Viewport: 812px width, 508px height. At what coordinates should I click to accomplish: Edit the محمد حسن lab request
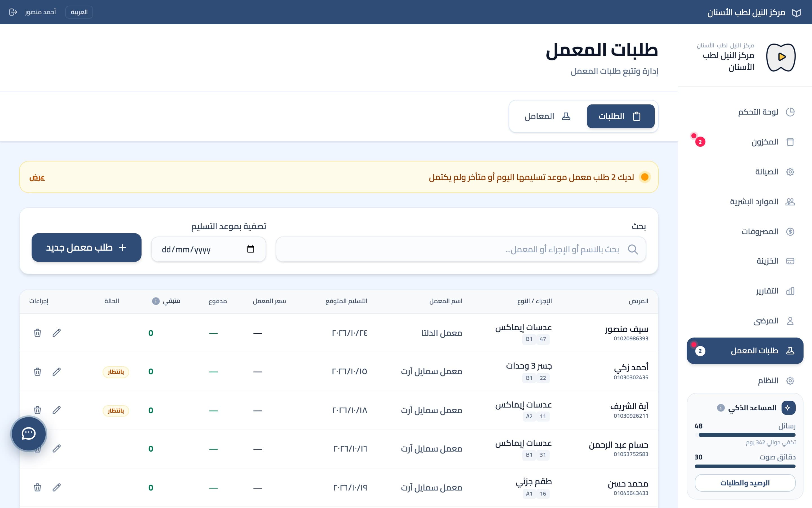[x=57, y=487]
